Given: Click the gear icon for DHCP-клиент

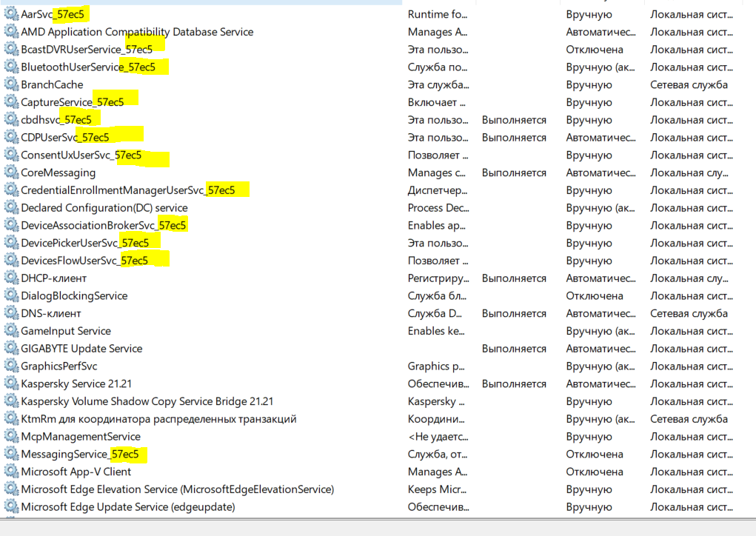Looking at the screenshot, I should coord(12,278).
